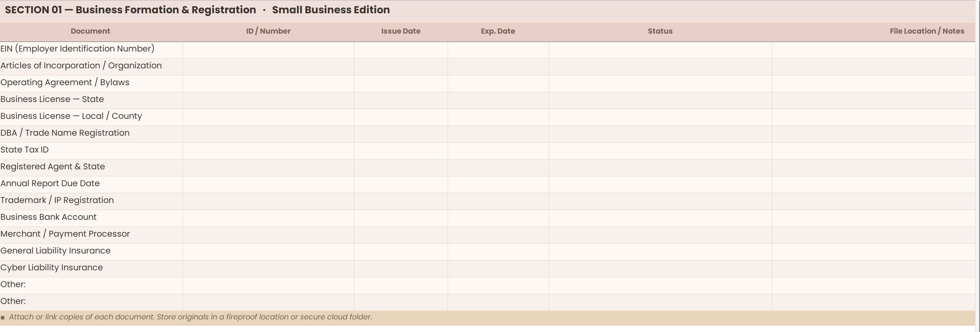Select the 'Merchant / Payment Processor' cell
Viewport: 980px width, 332px height.
tap(91, 235)
